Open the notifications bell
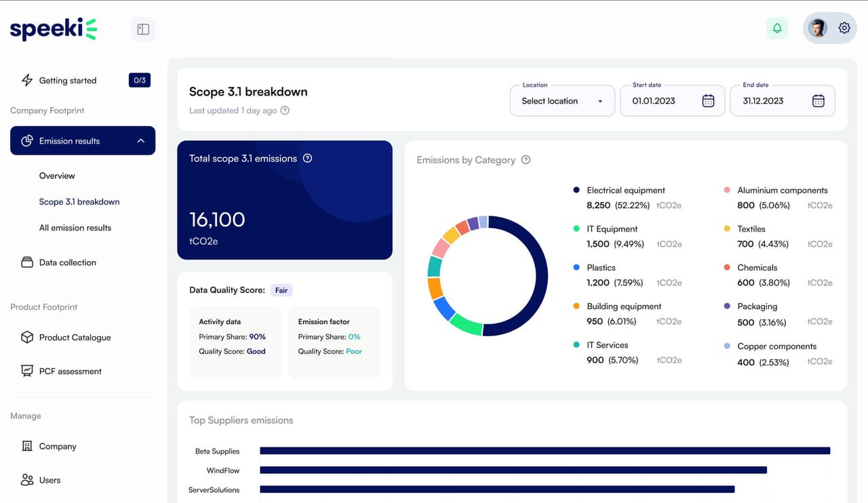Image resolution: width=868 pixels, height=503 pixels. (777, 28)
